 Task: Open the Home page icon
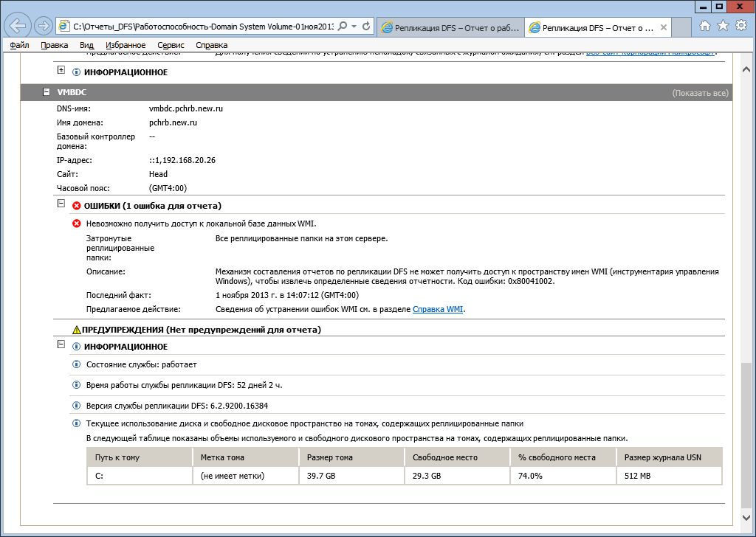coord(705,26)
